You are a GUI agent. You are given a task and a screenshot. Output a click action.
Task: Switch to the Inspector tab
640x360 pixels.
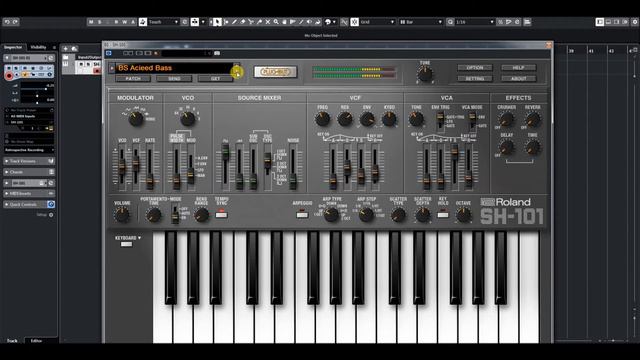[x=13, y=47]
